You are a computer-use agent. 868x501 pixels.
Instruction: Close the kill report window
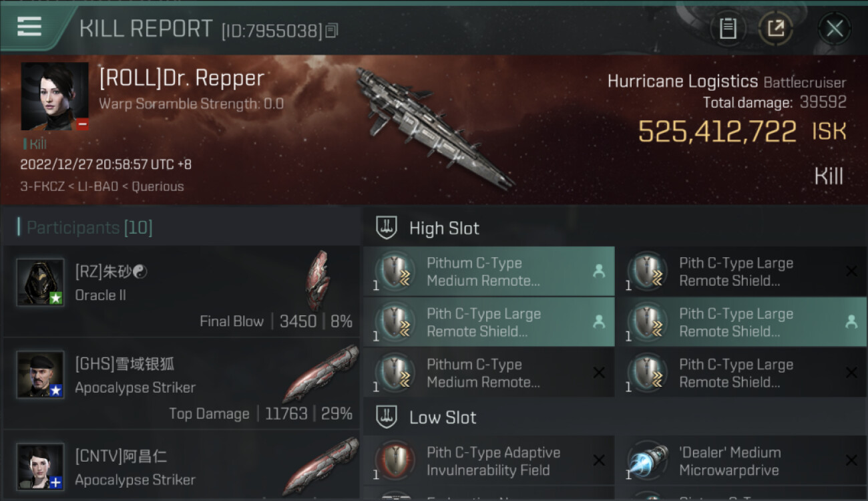835,28
